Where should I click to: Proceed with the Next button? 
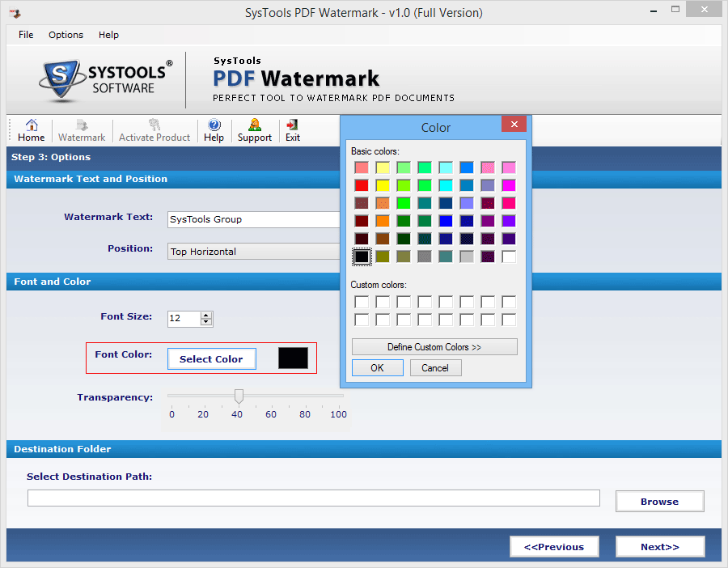[660, 547]
